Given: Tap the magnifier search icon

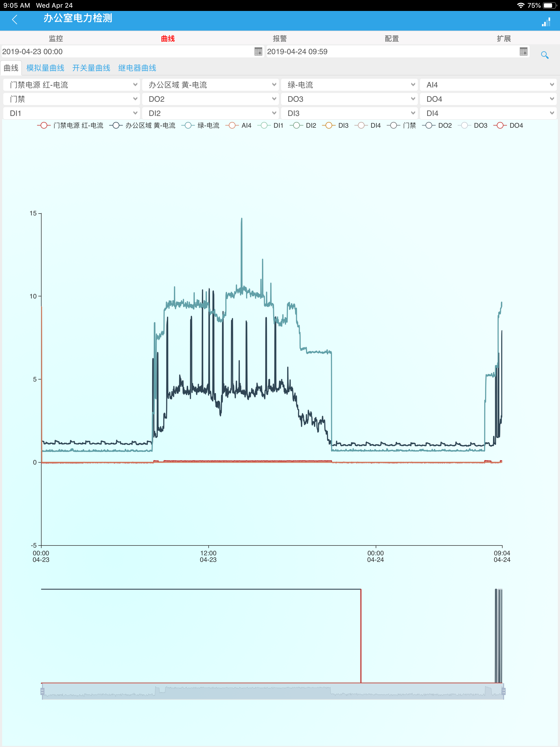Looking at the screenshot, I should (x=544, y=55).
